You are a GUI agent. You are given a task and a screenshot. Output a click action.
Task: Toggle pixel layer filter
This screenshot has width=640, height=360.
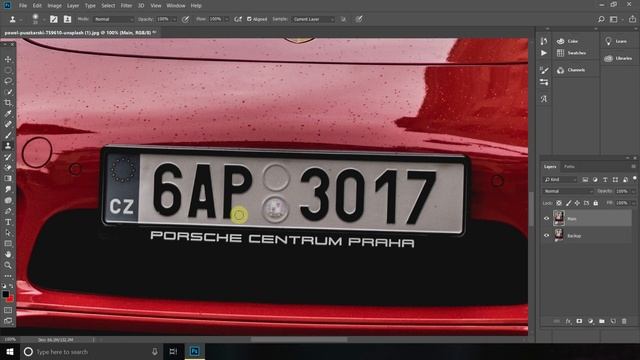point(585,180)
